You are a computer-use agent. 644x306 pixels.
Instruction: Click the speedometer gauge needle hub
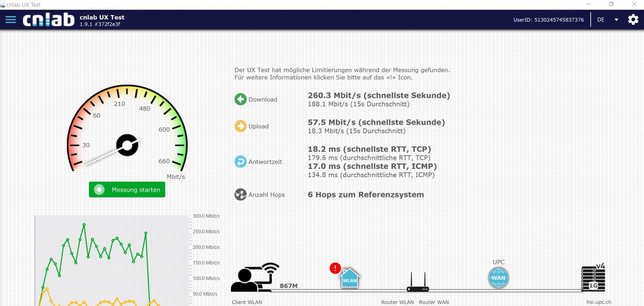click(127, 145)
